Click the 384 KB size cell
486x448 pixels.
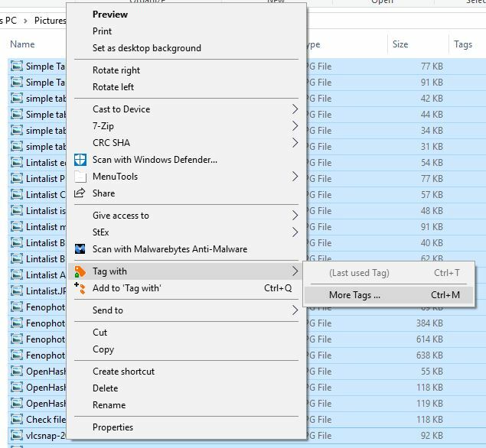429,323
